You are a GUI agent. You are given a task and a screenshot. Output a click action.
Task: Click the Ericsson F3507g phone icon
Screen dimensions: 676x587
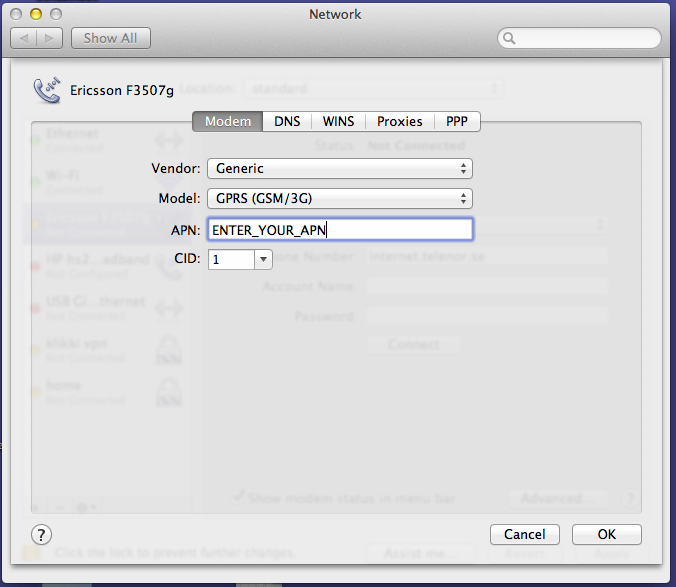click(47, 90)
